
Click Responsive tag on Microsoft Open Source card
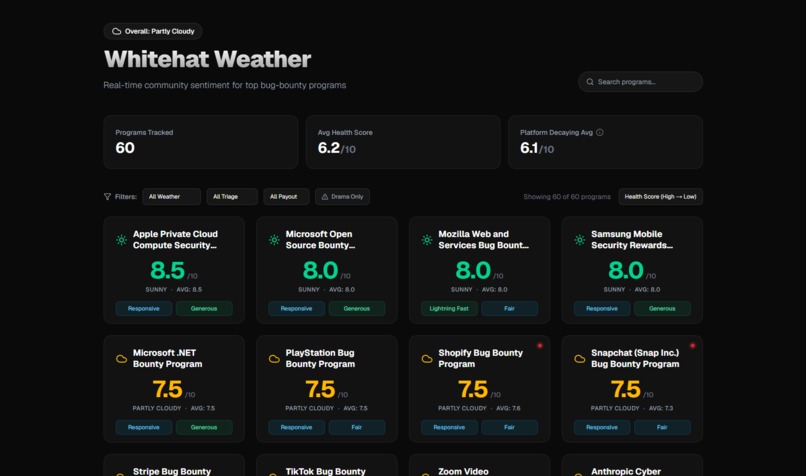tap(296, 308)
